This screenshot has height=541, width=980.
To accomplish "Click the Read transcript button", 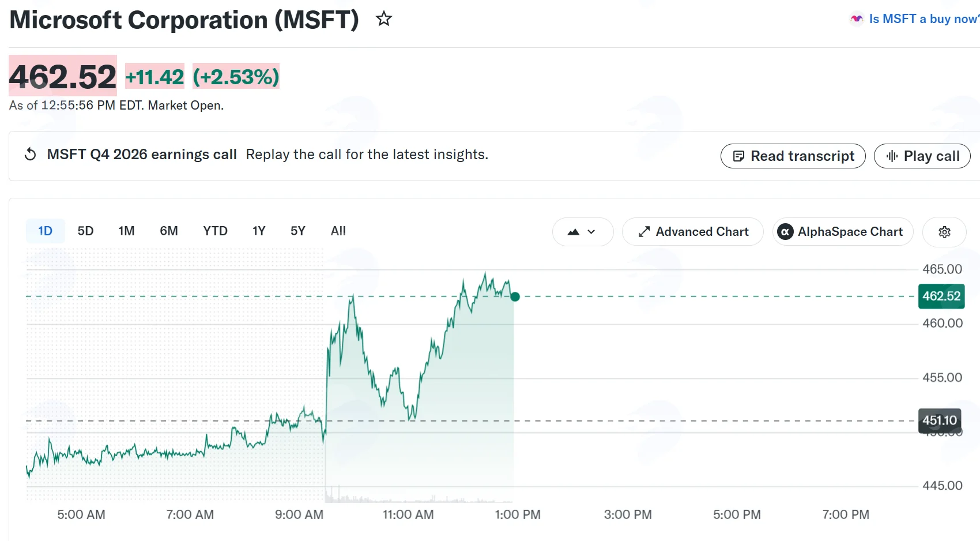I will point(793,156).
